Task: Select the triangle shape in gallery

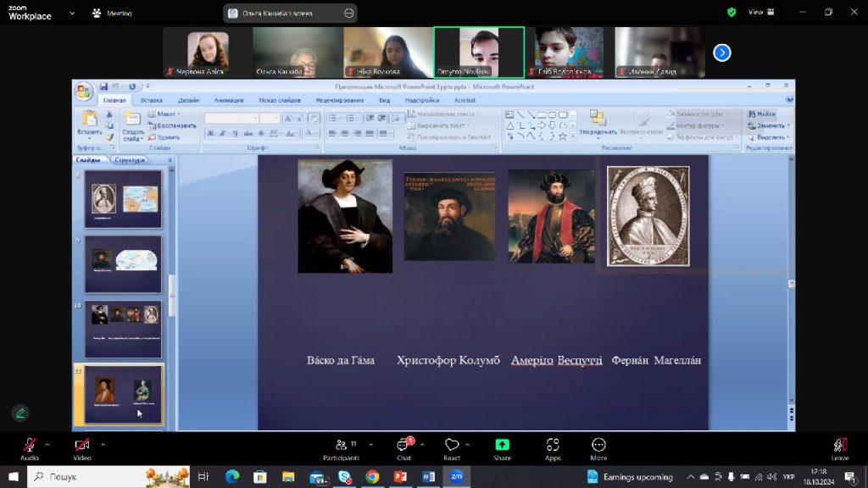Action: pos(509,125)
